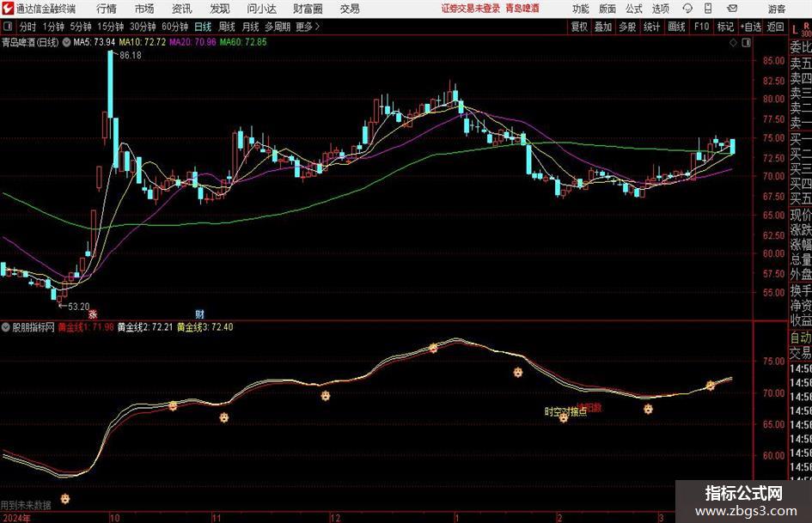Viewport: 812px width, 523px height.
Task: Click month 12 marker on time axis
Action: 335,518
